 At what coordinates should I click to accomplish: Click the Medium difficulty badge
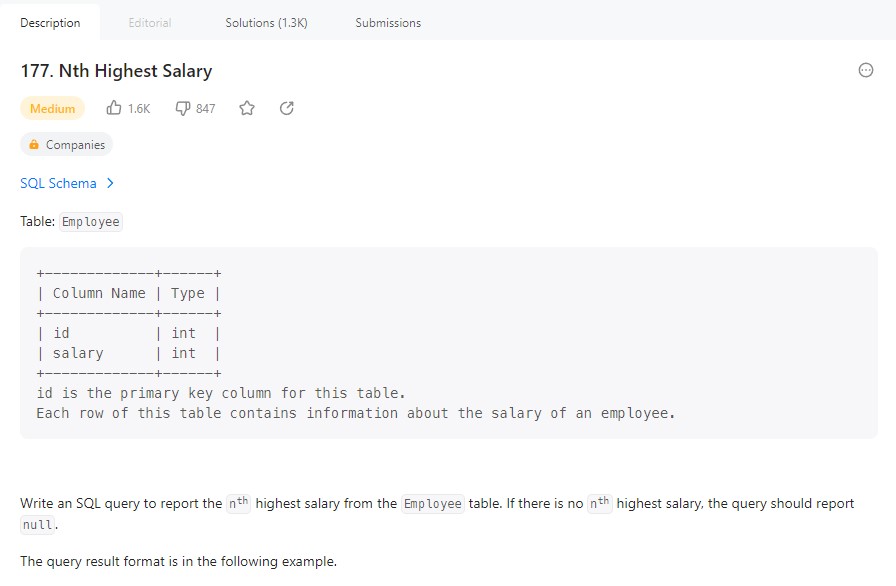tap(52, 108)
